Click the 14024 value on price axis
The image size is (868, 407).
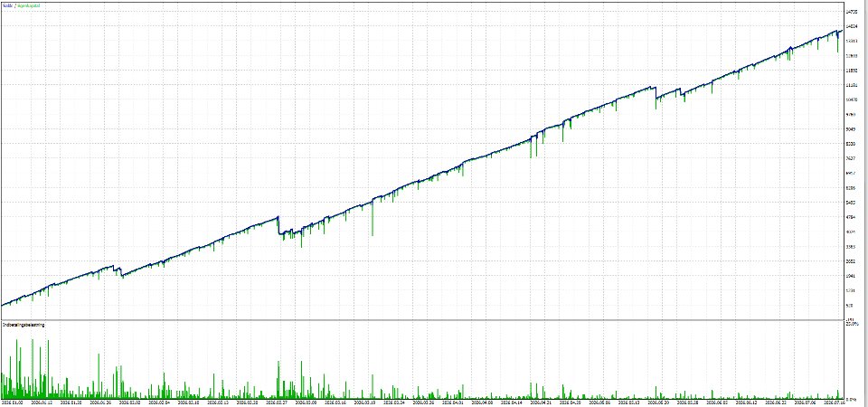coord(853,26)
